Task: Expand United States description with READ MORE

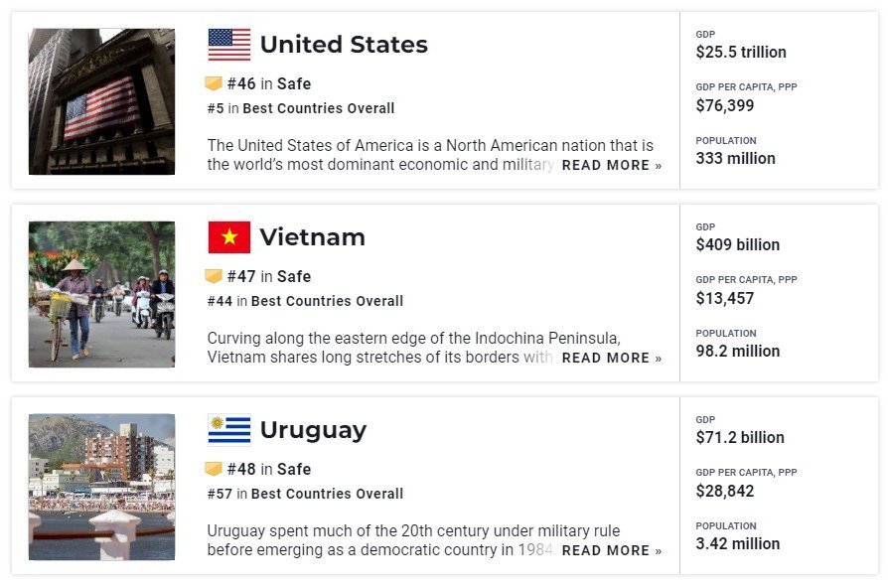Action: point(611,165)
